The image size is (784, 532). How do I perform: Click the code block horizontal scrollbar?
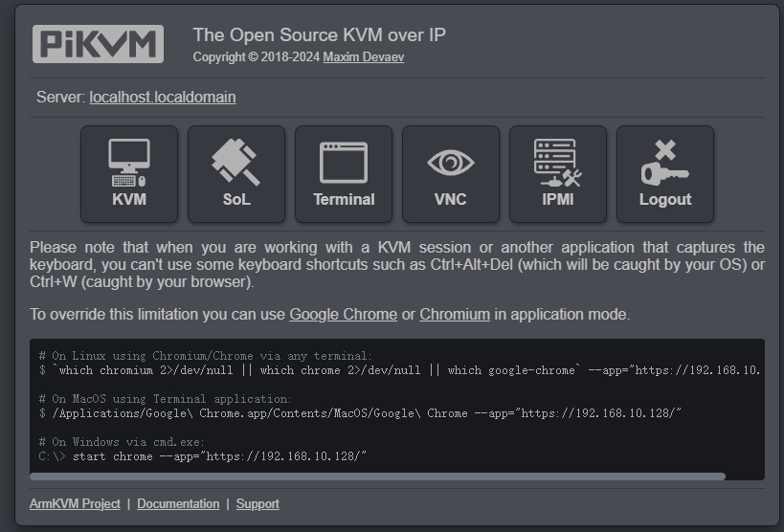click(x=377, y=477)
